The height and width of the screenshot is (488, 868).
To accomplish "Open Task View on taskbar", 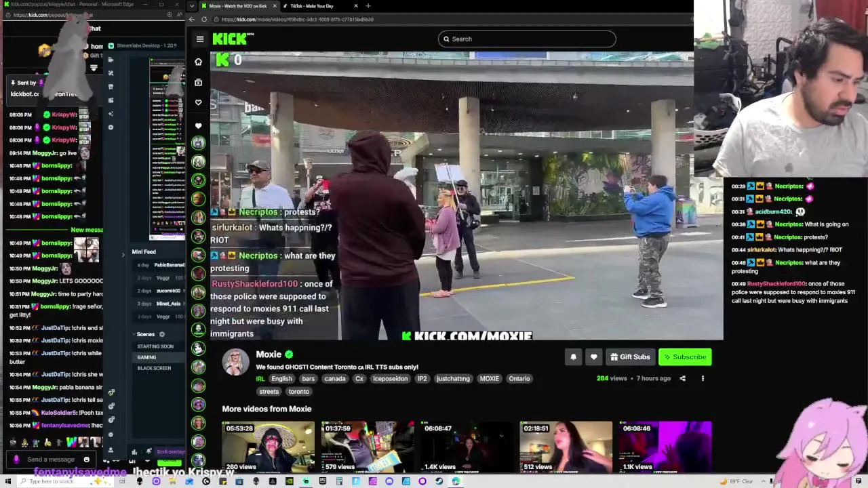I will pos(123,481).
